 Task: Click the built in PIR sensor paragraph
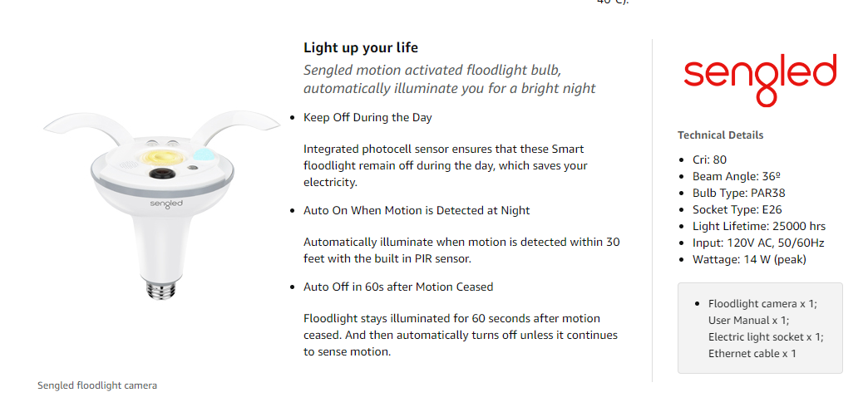[461, 250]
